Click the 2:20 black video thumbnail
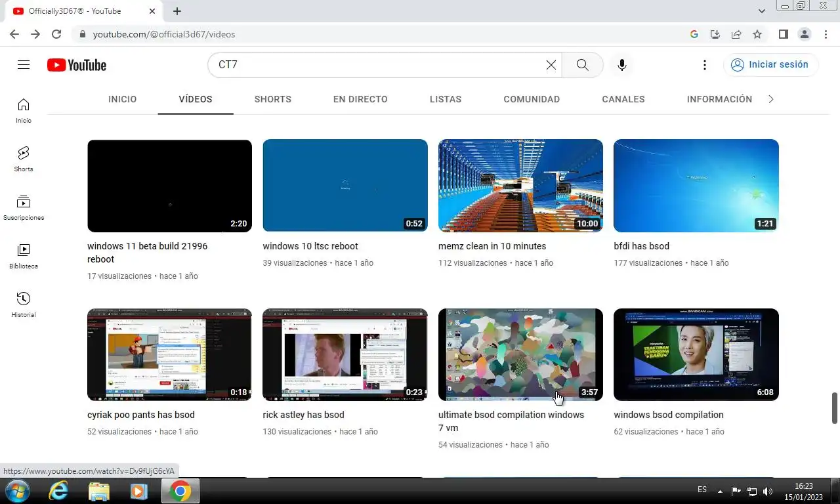840x504 pixels. (x=169, y=186)
